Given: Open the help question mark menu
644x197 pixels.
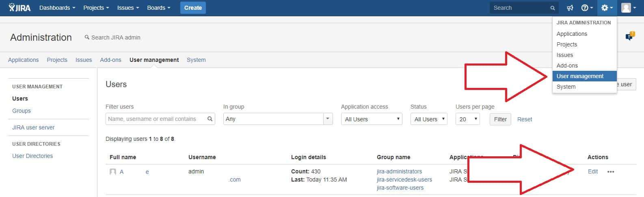Looking at the screenshot, I should [587, 8].
